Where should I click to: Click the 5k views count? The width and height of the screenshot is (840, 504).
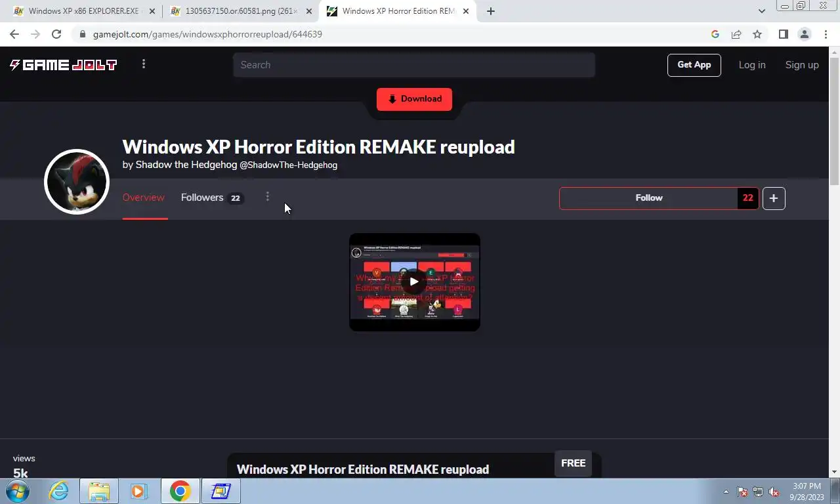(20, 473)
